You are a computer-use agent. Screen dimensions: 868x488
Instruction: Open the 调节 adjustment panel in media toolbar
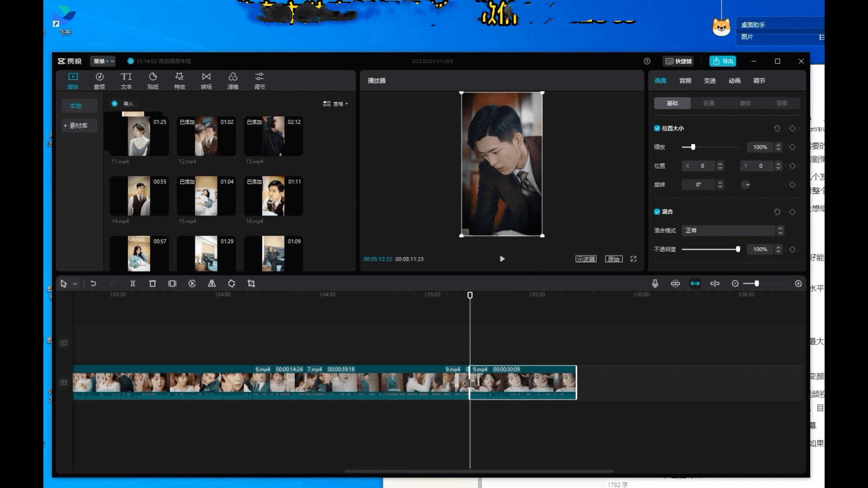coord(259,81)
